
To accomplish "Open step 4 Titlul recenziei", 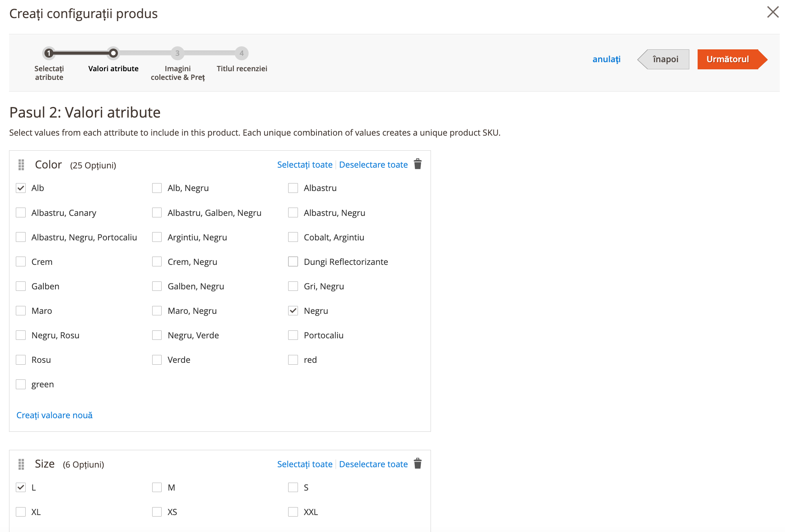I will click(241, 53).
